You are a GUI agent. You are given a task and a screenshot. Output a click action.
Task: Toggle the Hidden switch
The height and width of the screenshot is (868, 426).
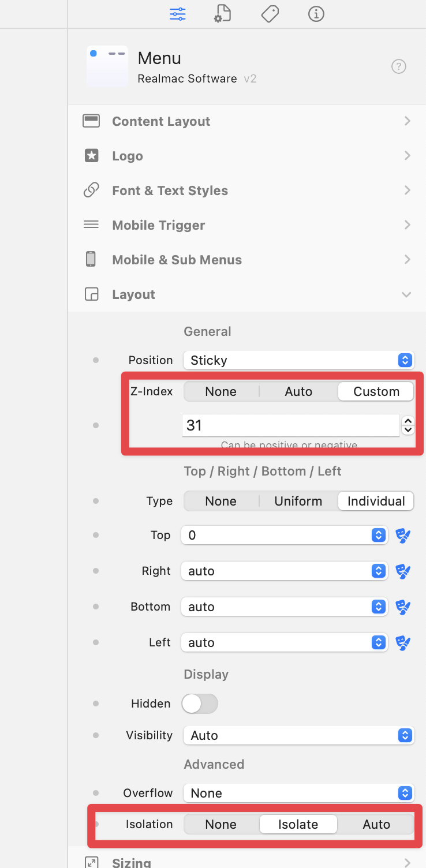pos(200,704)
